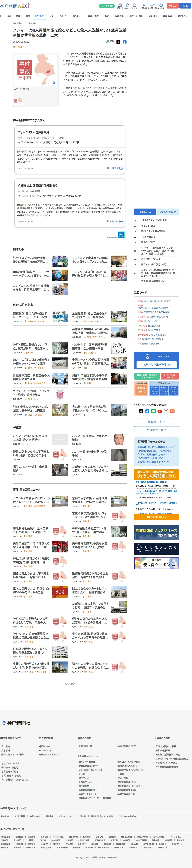The width and height of the screenshot is (192, 868).
Task: Share the article on X
Action: (118, 42)
